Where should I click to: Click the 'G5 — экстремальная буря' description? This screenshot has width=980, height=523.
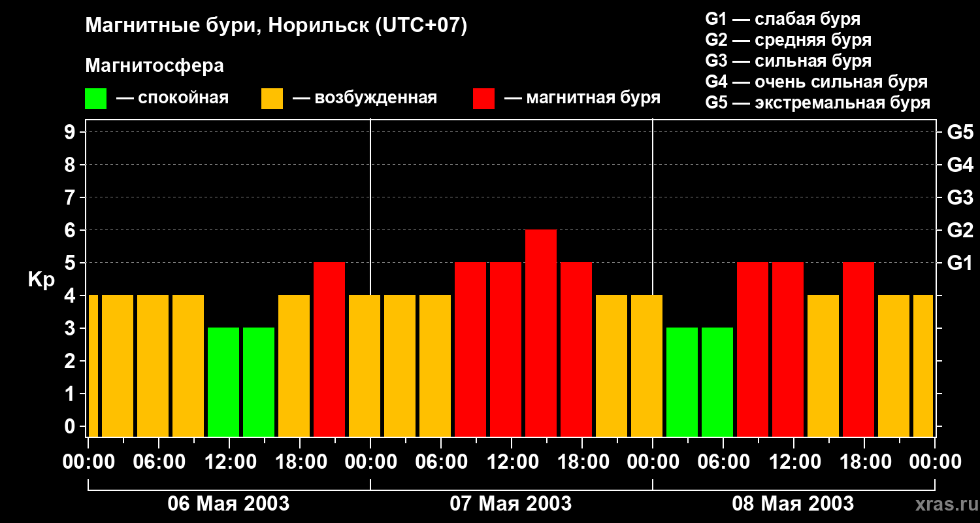coord(818,103)
